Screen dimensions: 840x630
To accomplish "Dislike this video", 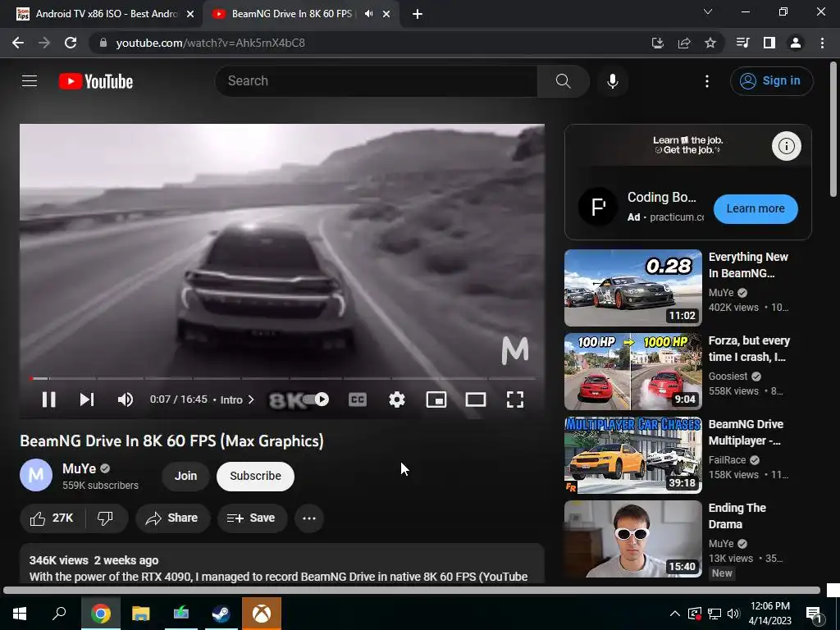I will click(106, 518).
